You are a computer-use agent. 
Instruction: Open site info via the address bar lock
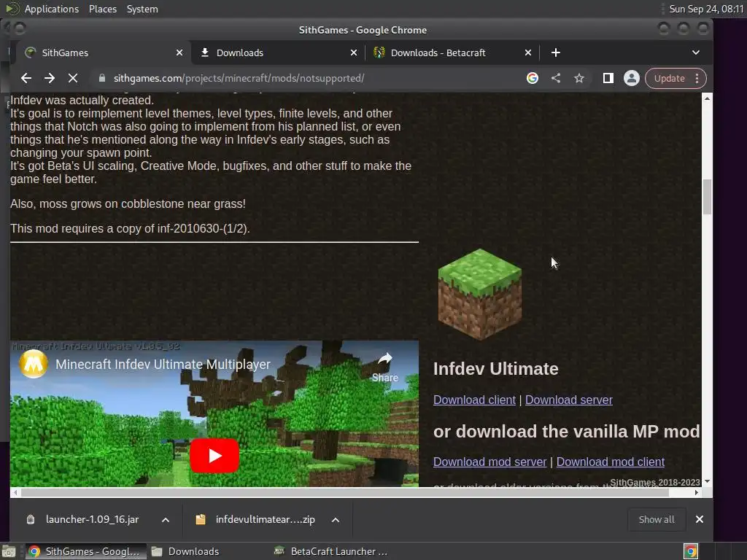click(102, 78)
